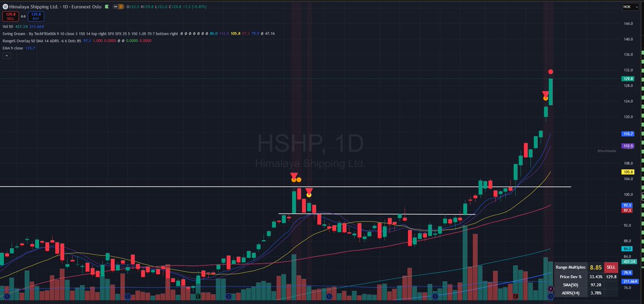Viewport: 644px width, 304px height.
Task: Select the upper white horizontal line drawing
Action: 285,187
